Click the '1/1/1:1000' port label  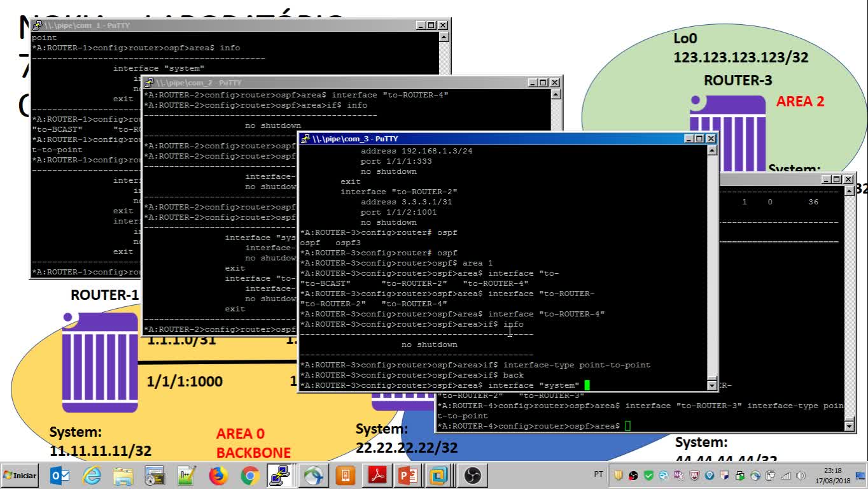[185, 381]
